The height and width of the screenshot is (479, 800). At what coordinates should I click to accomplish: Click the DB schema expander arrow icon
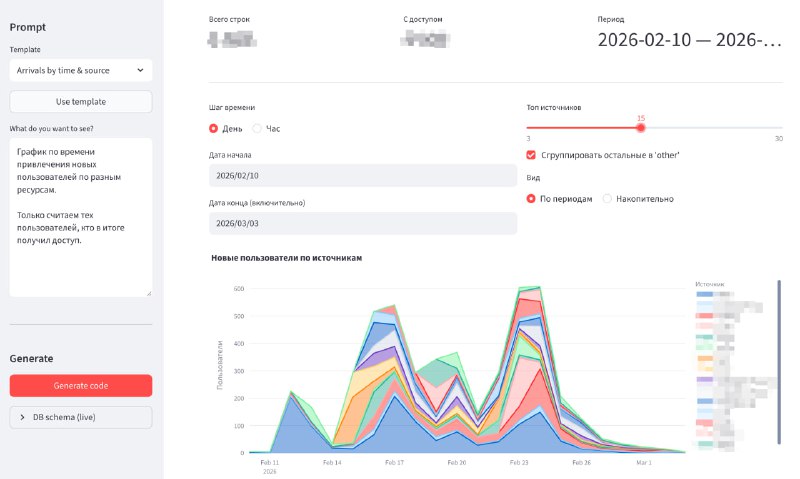22,417
